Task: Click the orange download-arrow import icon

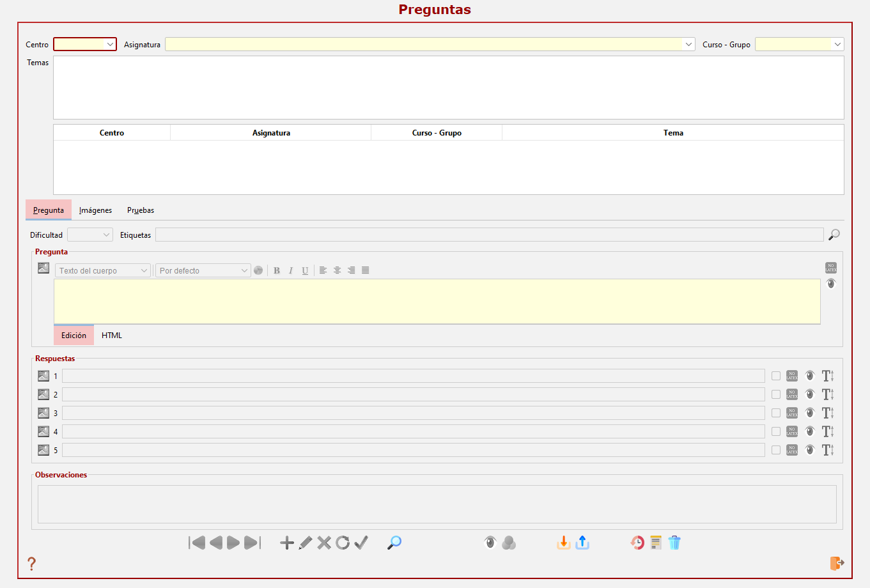Action: (564, 543)
